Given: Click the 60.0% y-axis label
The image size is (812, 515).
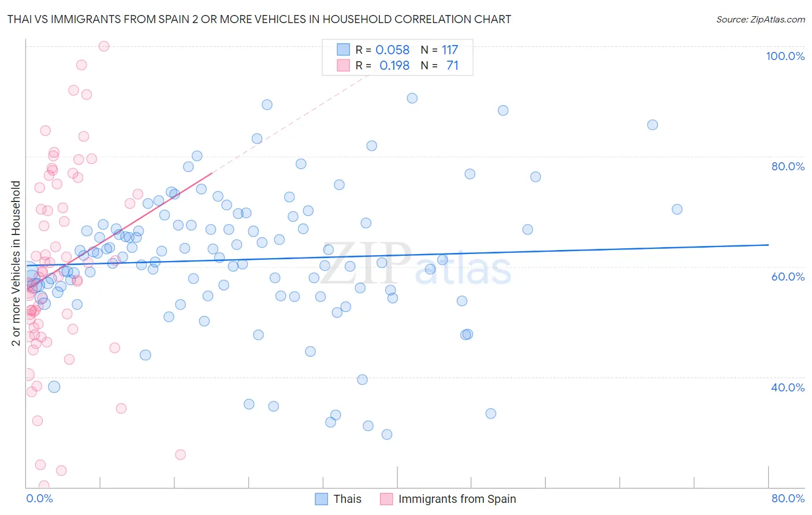Looking at the screenshot, I should [788, 277].
